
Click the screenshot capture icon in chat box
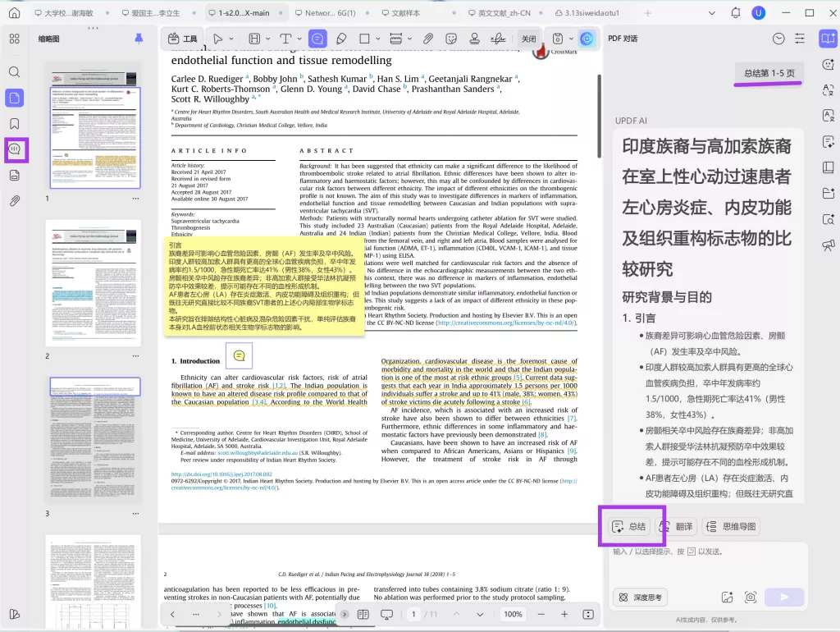[749, 598]
